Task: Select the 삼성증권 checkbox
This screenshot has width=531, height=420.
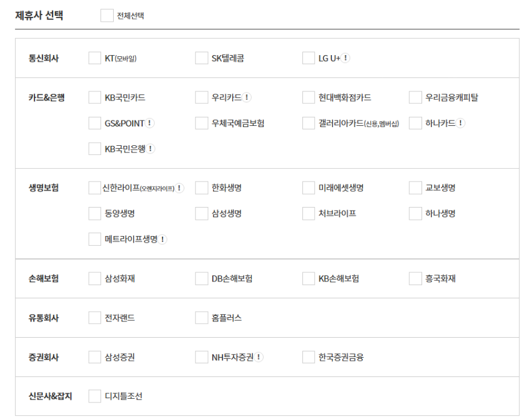Action: (x=94, y=357)
